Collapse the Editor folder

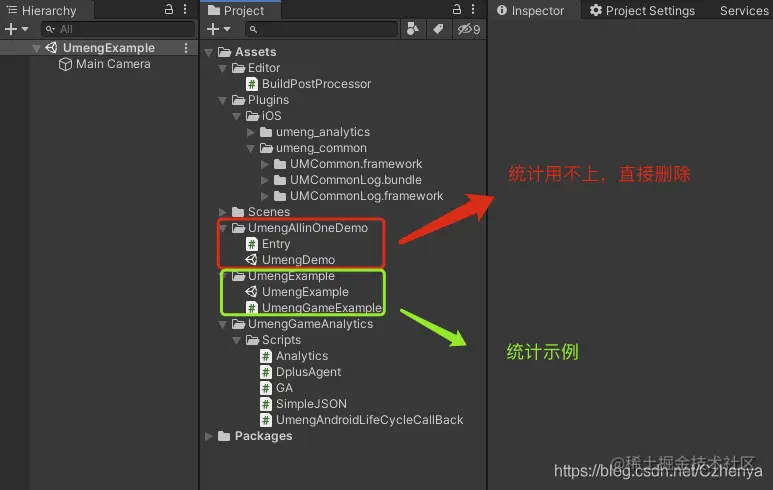222,68
